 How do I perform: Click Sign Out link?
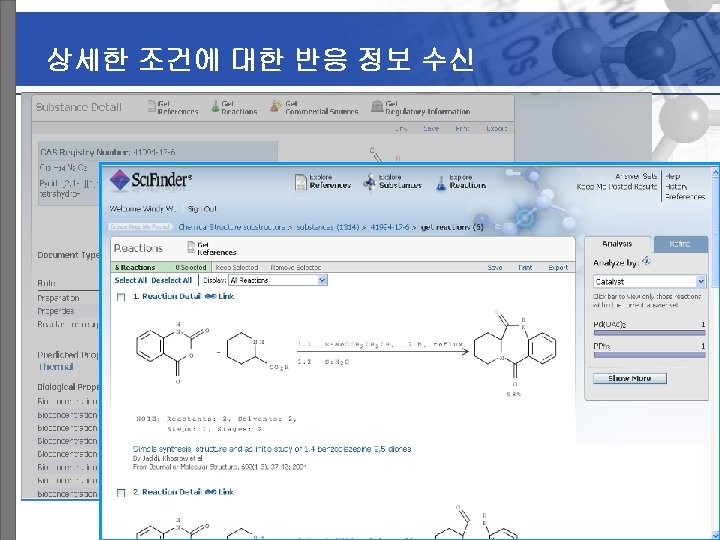[202, 209]
